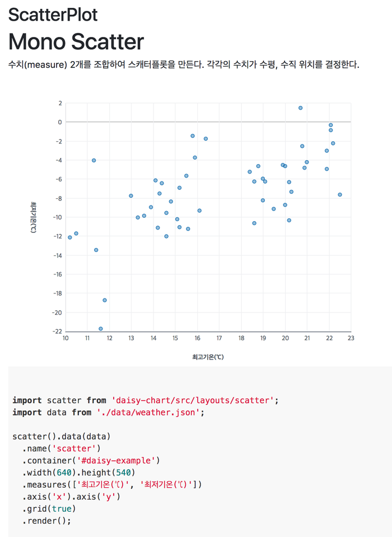
Task: Select the leftmost data point on chart
Action: (69, 237)
